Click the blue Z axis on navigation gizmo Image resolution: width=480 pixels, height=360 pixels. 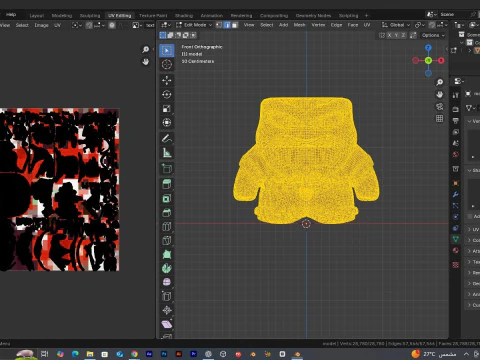click(428, 48)
